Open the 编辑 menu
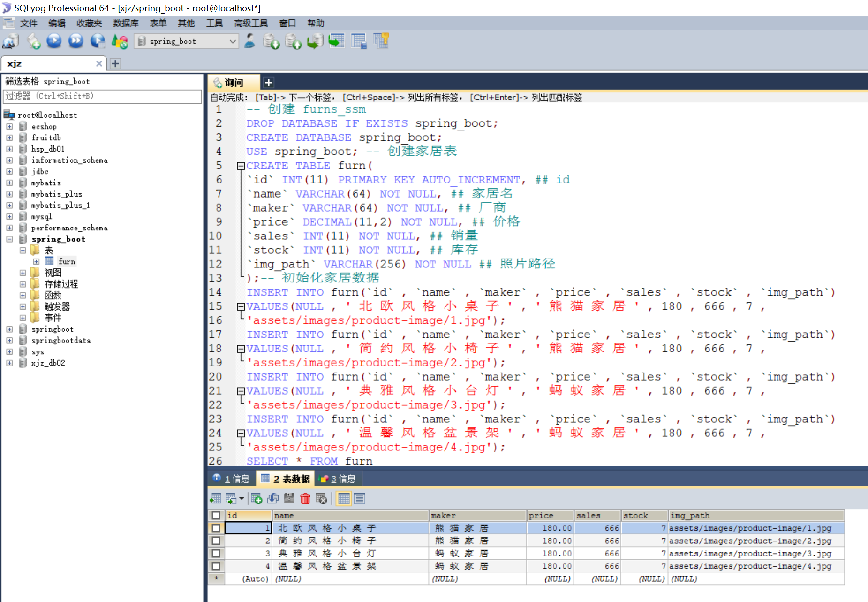The width and height of the screenshot is (868, 602). pos(57,23)
